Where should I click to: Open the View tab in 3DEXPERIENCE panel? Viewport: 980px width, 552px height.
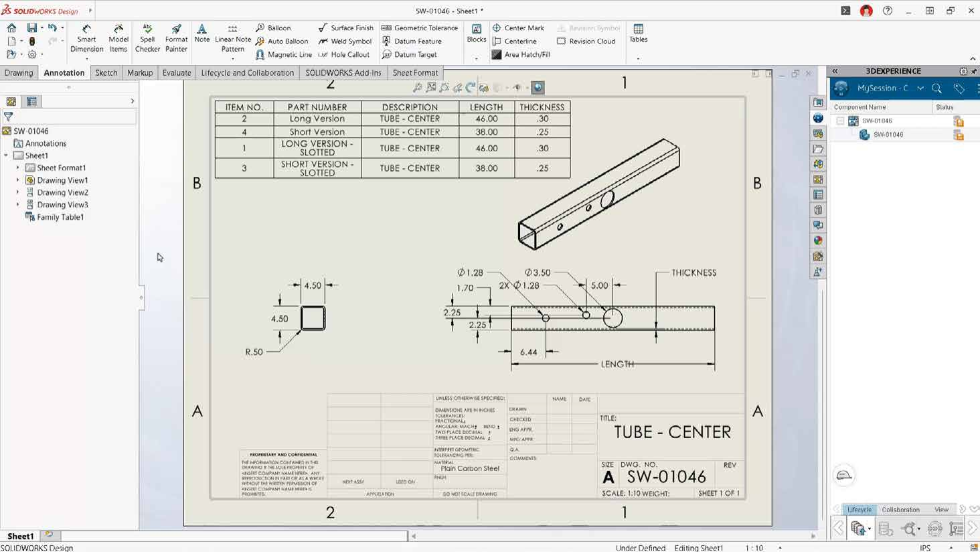[941, 510]
